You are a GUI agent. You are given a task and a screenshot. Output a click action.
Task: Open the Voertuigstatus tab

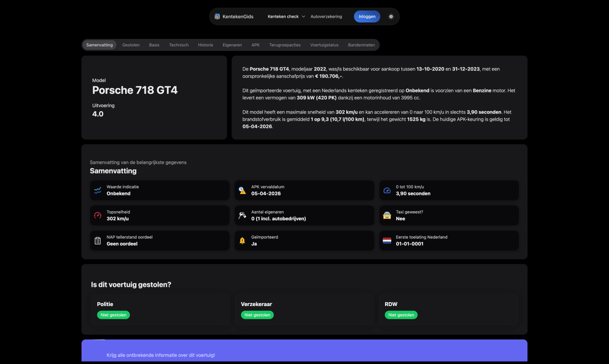click(324, 45)
